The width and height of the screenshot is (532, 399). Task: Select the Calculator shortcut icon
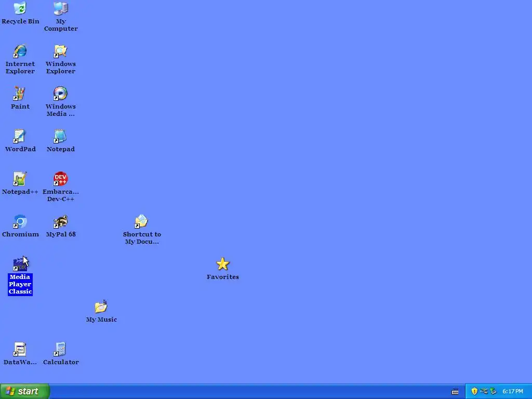pos(60,350)
